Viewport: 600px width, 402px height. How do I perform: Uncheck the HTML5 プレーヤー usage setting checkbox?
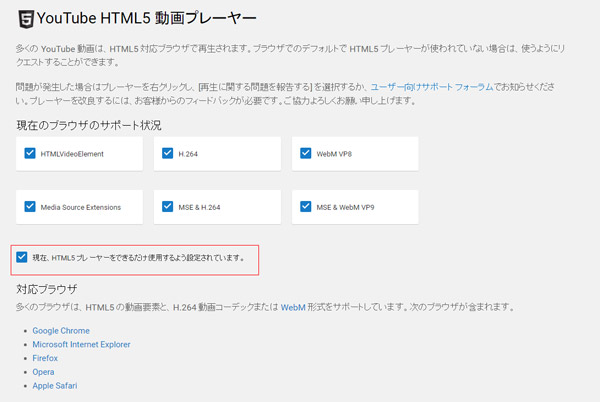22,257
